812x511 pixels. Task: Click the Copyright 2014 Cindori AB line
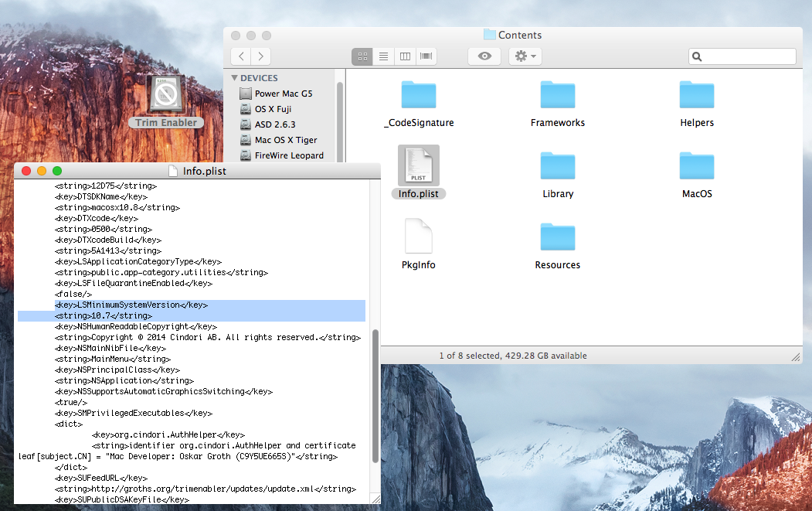pyautogui.click(x=208, y=337)
